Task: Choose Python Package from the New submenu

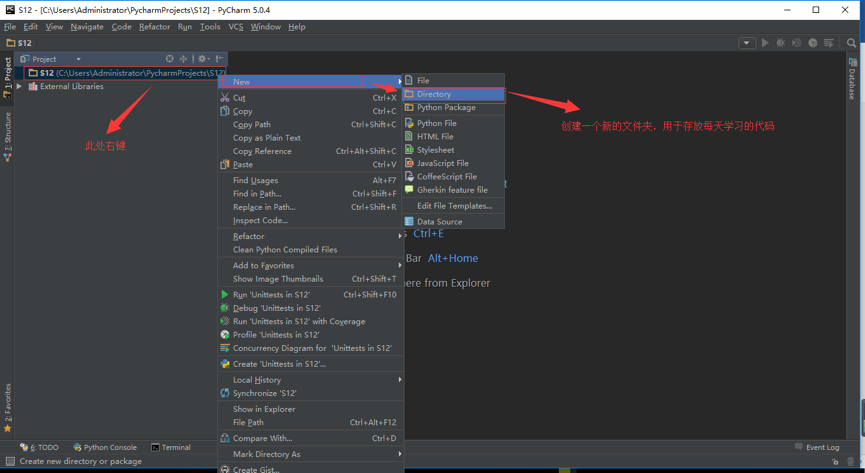Action: click(453, 108)
